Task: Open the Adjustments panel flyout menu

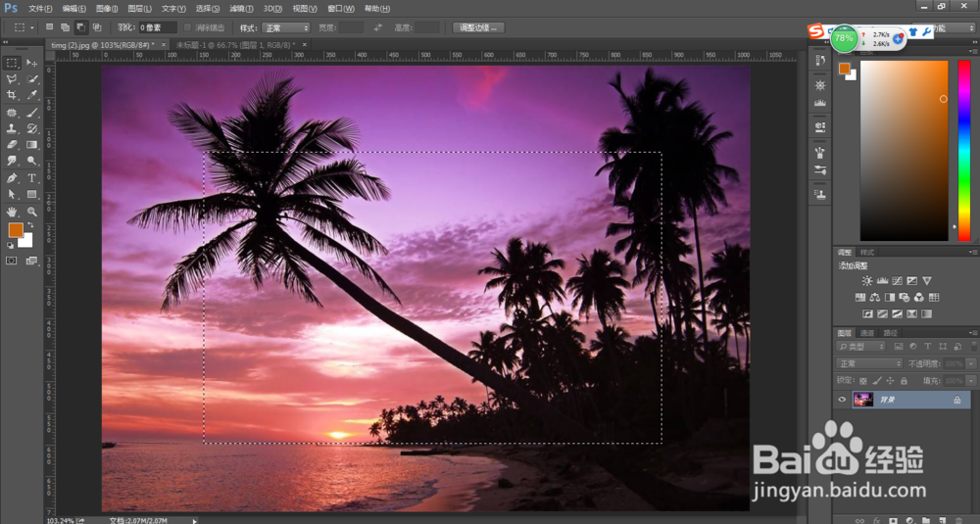Action: 972,253
